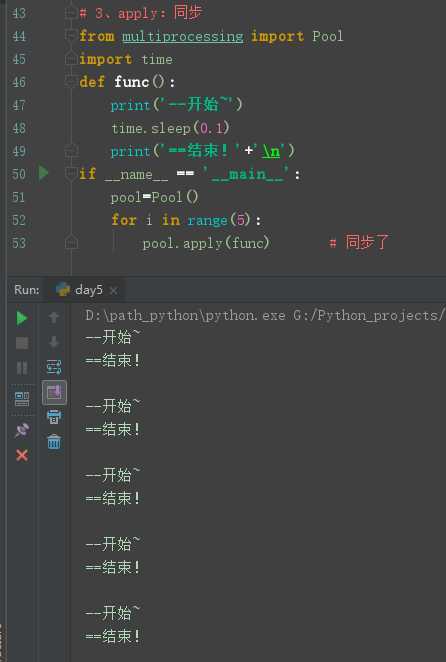Image resolution: width=446 pixels, height=662 pixels.
Task: Click range(5) in the for loop
Action: point(219,220)
